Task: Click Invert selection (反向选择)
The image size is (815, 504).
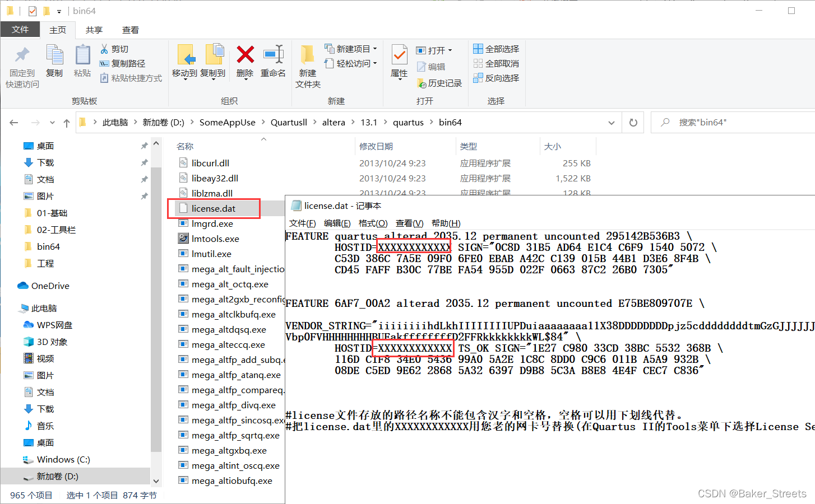Action: pos(496,78)
